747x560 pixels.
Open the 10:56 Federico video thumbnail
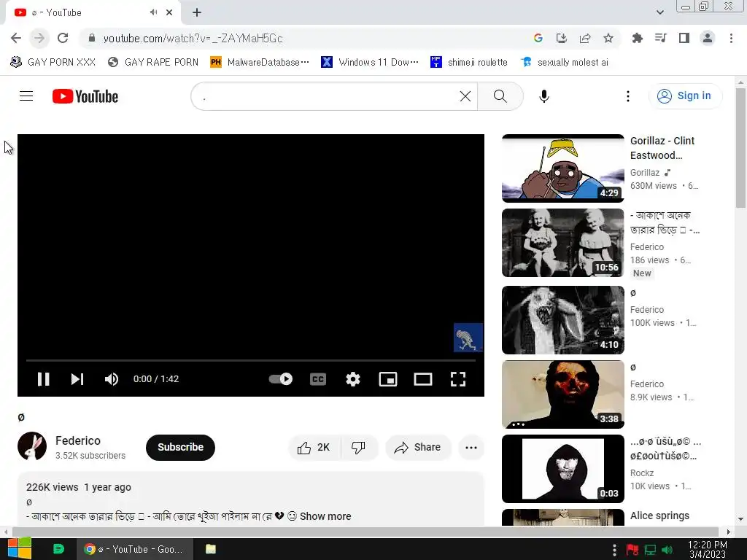(x=563, y=243)
